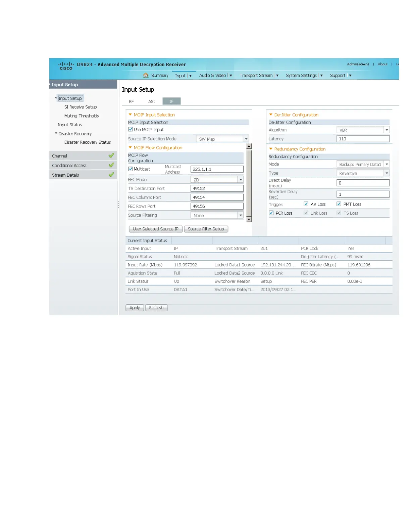
Task: Click the Current Input Status column header
Action: point(149,240)
